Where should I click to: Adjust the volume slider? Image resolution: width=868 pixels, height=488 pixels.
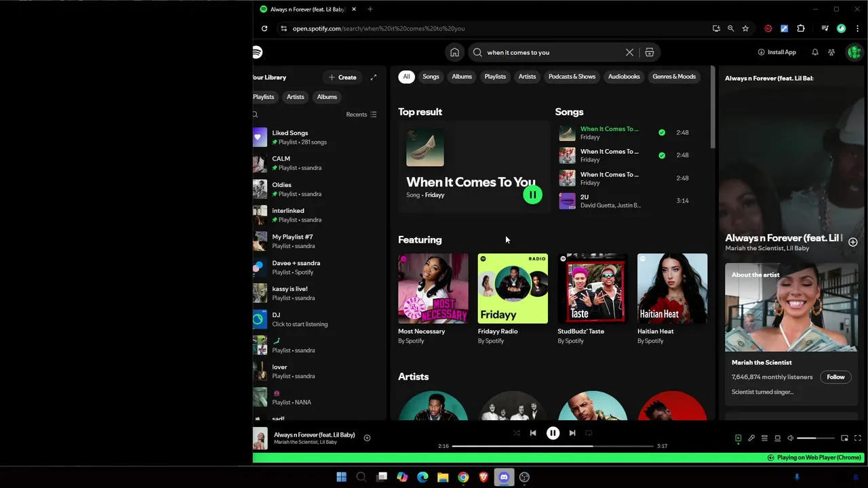pos(816,439)
